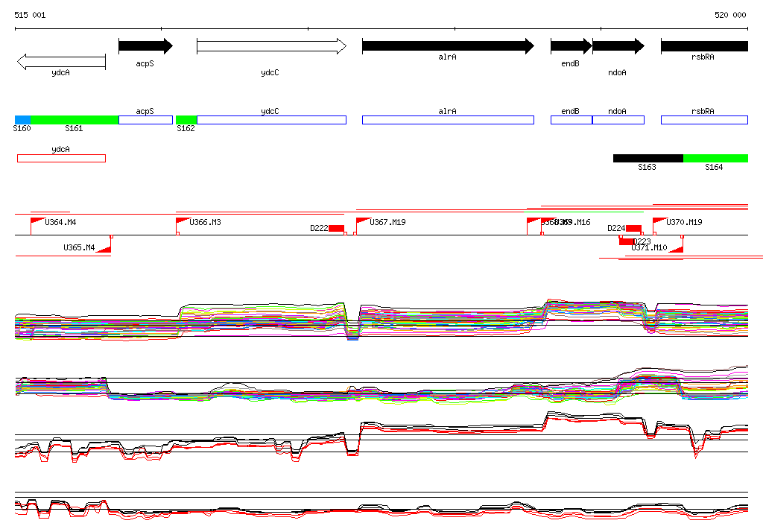The height and width of the screenshot is (532, 763).
Task: Click 'alrA' label under the black arrow
Action: tap(447, 57)
